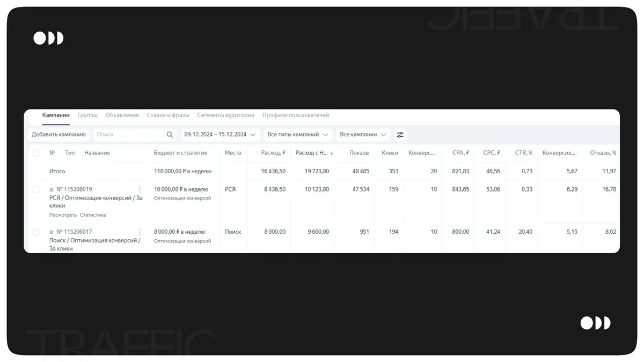
Task: Tick the select-all checkbox in table header
Action: [36, 153]
